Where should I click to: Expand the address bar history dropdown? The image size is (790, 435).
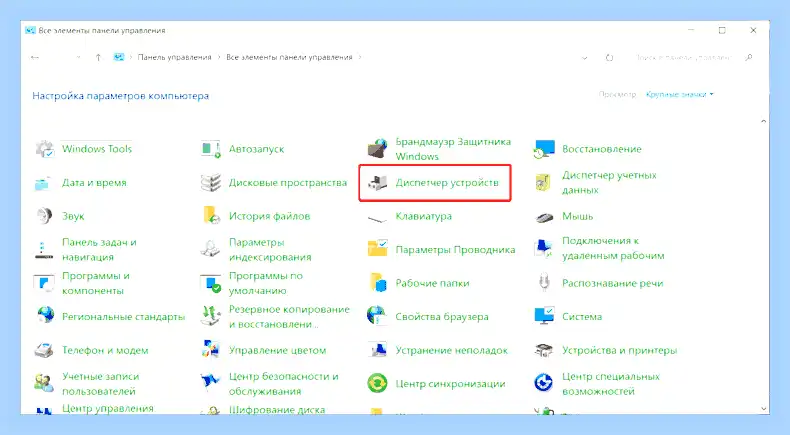click(x=584, y=58)
